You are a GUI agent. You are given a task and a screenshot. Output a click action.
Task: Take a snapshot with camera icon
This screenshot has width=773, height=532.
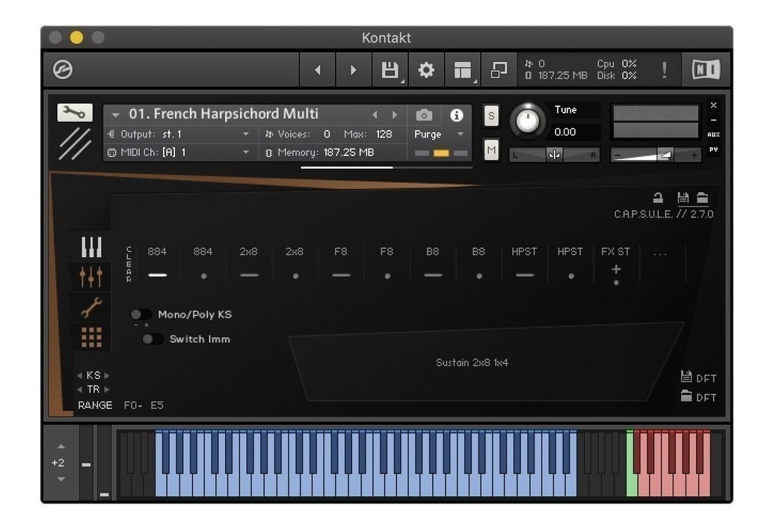click(424, 115)
